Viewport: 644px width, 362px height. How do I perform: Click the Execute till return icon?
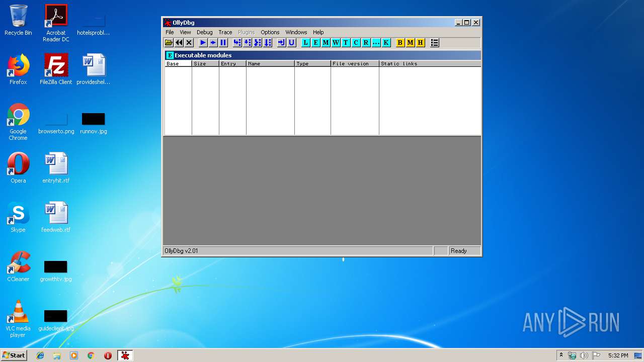click(x=282, y=43)
